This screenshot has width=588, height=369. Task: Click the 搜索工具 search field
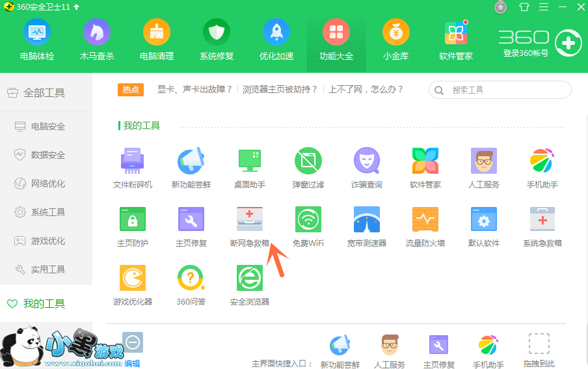500,90
